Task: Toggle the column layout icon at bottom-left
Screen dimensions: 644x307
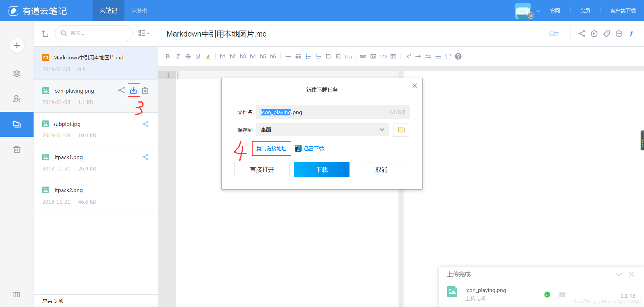Action: tap(16, 295)
